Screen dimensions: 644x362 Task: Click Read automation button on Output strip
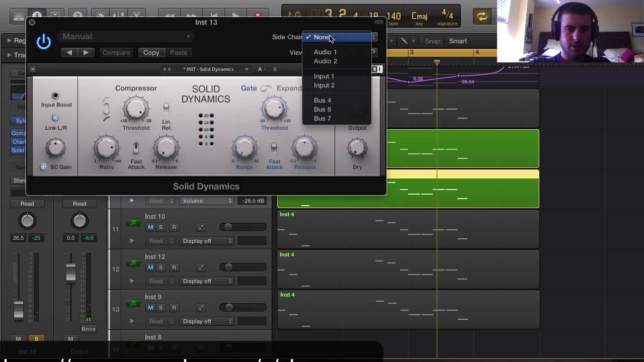79,204
